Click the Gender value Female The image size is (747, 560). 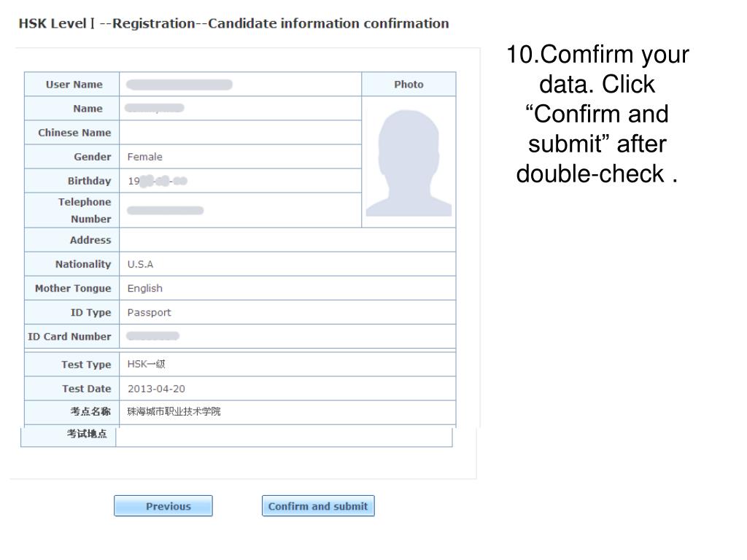[145, 157]
